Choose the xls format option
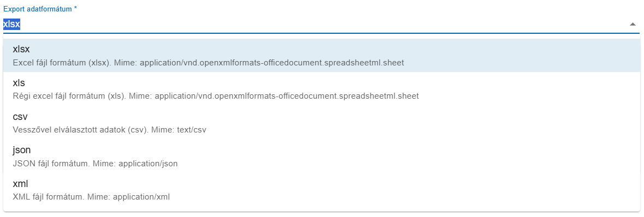The width and height of the screenshot is (644, 217). coord(322,89)
